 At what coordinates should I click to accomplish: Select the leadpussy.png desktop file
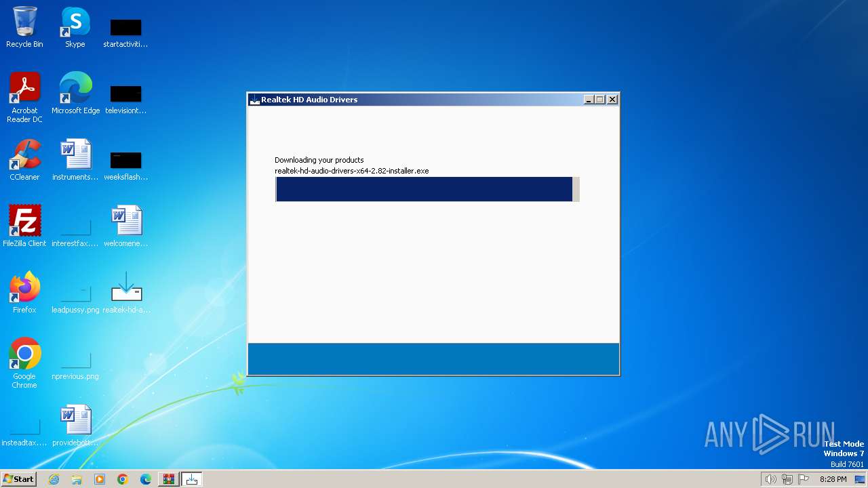(x=75, y=300)
